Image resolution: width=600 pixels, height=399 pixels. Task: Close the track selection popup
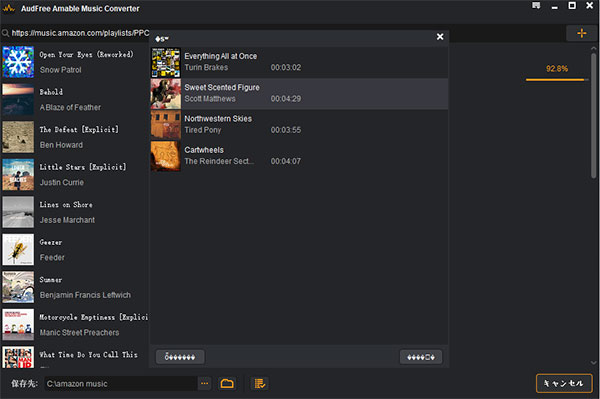coord(440,37)
